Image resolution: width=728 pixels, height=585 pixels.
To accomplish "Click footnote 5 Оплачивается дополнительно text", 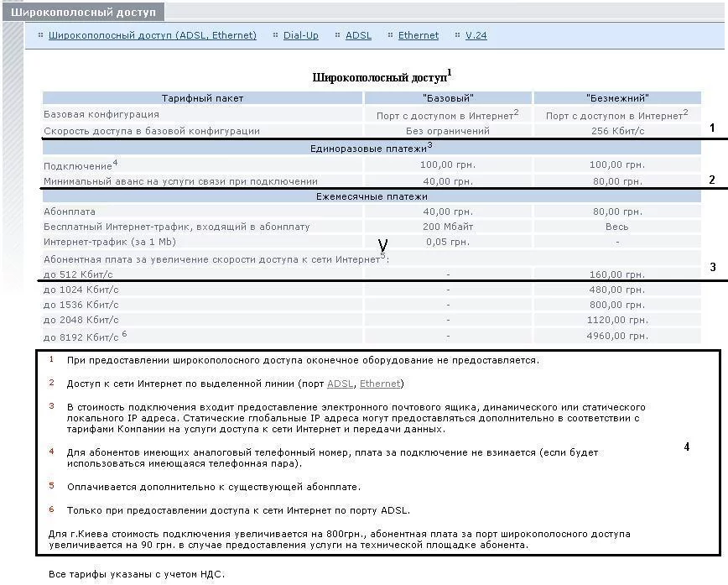I will click(x=214, y=487).
